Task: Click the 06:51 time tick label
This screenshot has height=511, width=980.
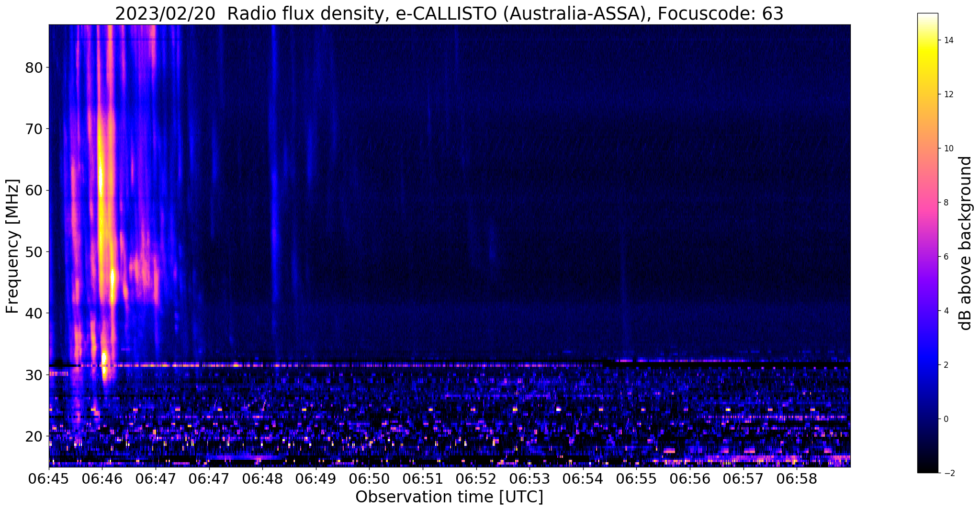Action: 423,478
